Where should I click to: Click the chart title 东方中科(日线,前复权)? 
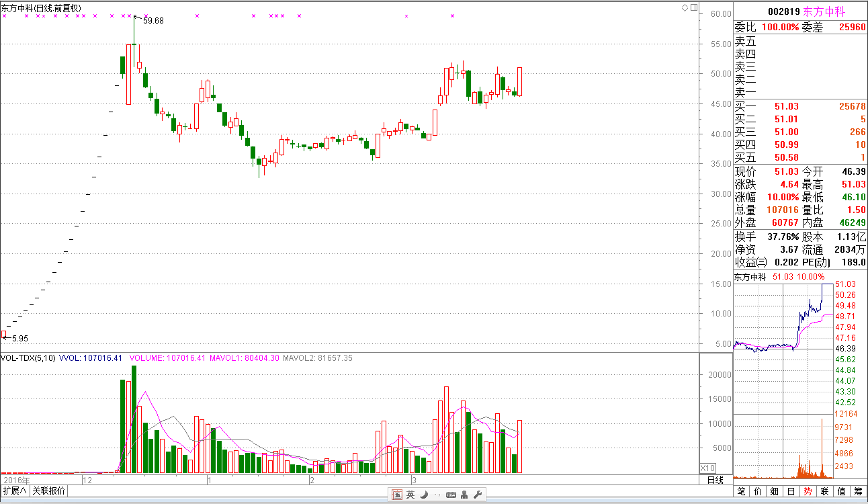(x=42, y=8)
